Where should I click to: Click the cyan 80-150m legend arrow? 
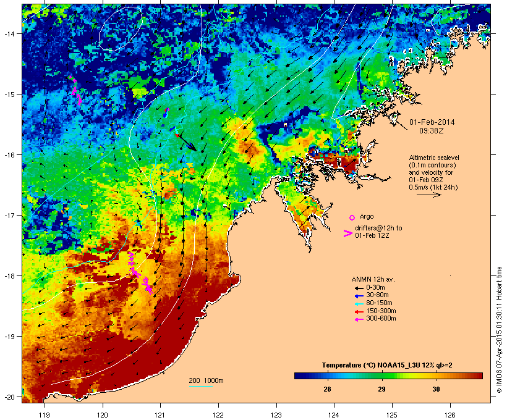coord(359,304)
